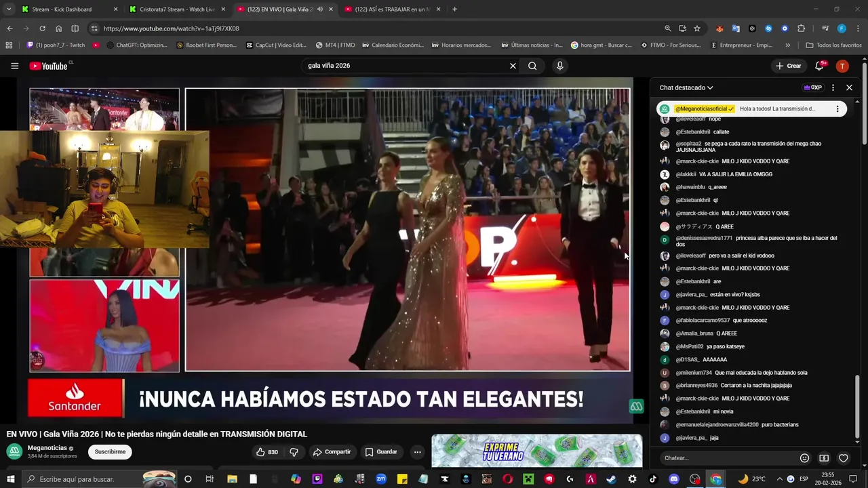Open pooh7_7 - Twitch bookmark

(56, 45)
